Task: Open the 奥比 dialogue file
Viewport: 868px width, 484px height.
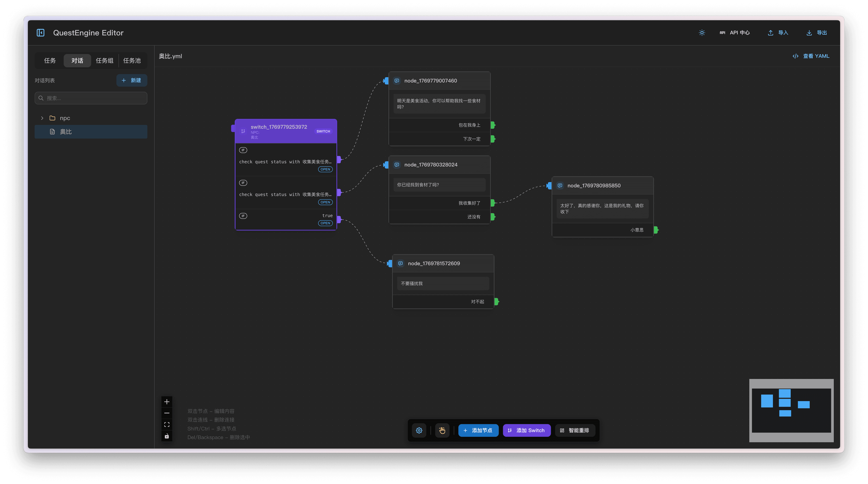Action: point(91,132)
